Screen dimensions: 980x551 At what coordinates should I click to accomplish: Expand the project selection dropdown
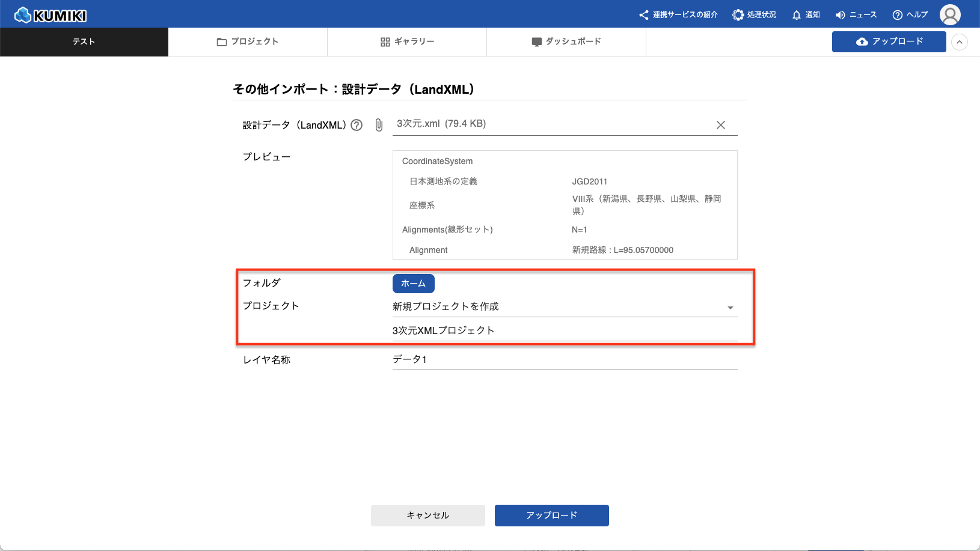point(730,308)
